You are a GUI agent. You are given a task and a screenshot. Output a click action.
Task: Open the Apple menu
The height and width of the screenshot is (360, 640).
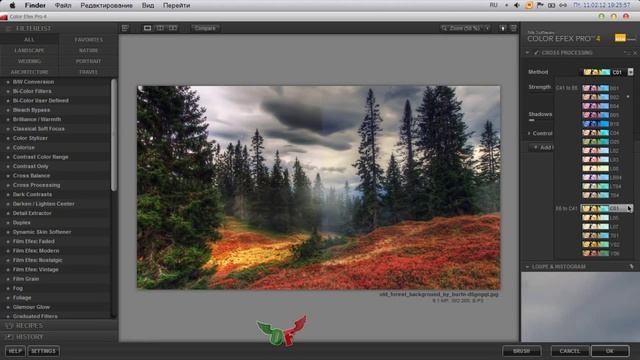tap(12, 5)
